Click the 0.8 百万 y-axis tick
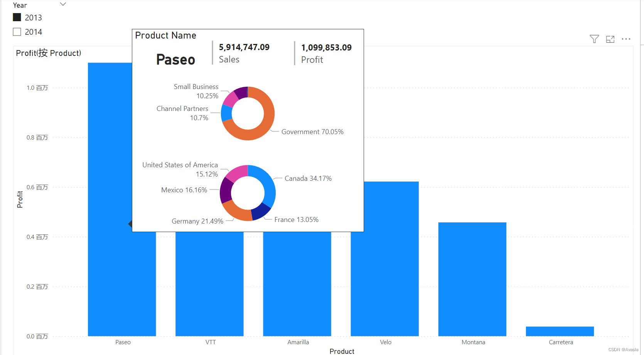 pyautogui.click(x=37, y=138)
